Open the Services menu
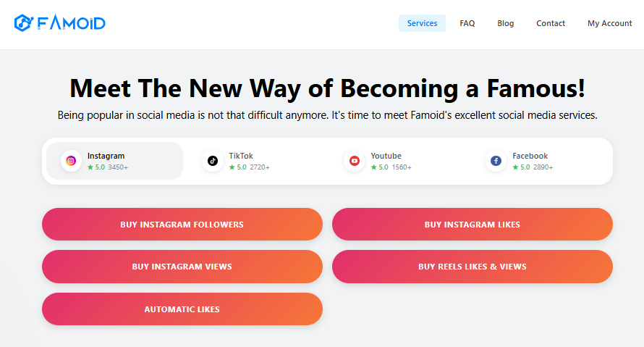 coord(422,23)
